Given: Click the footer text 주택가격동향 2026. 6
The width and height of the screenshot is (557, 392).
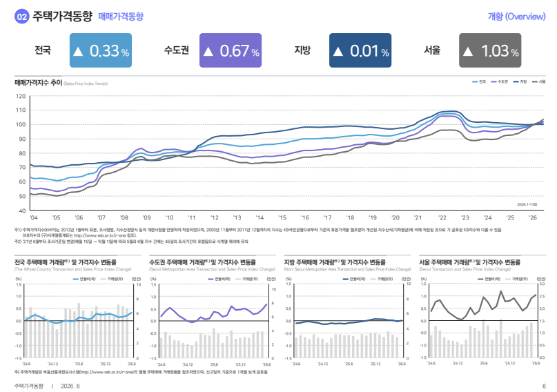Looking at the screenshot, I should (47, 386).
